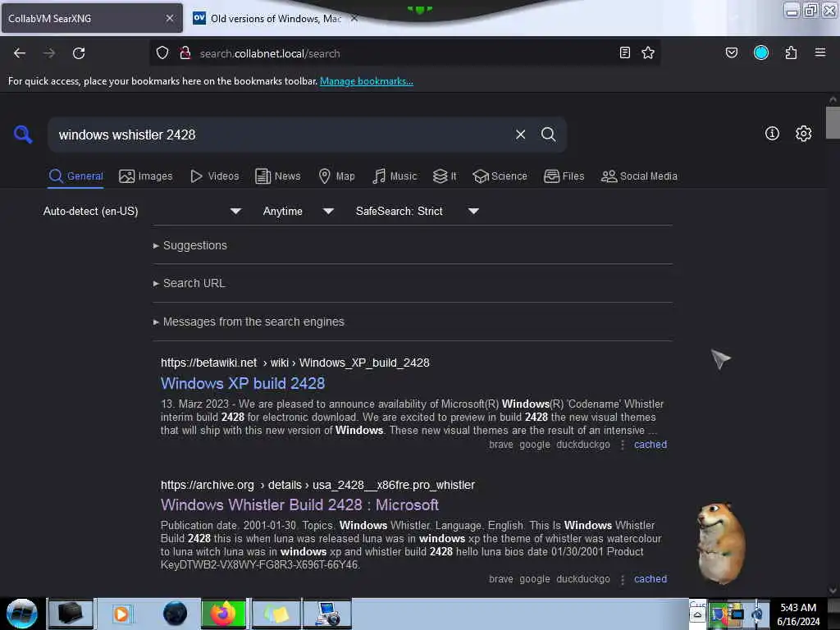Select the Files search category
Viewport: 840px width, 630px height.
tap(564, 176)
